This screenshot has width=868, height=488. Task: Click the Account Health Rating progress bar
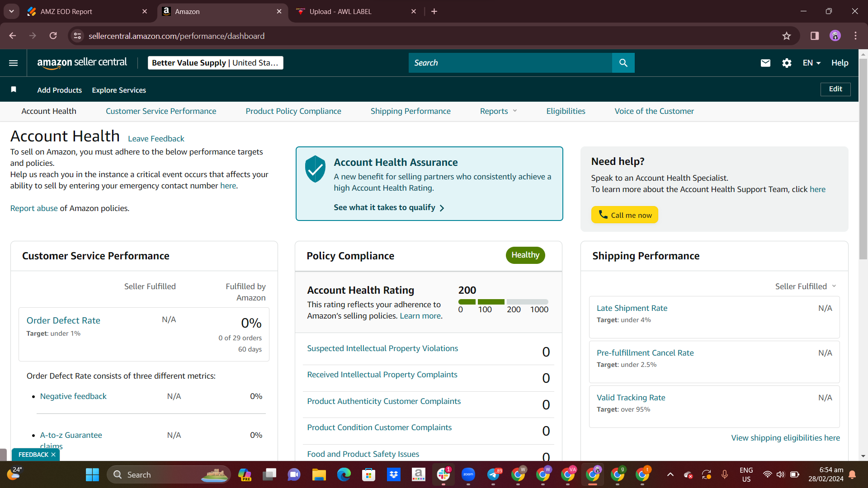[503, 302]
